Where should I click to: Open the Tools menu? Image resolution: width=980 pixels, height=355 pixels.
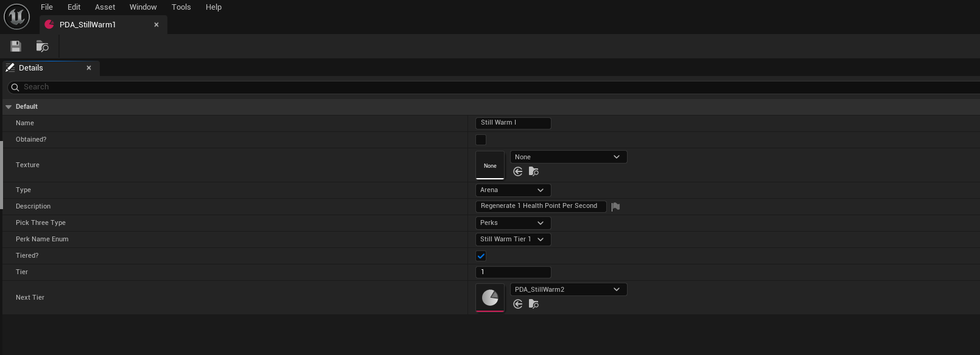click(x=181, y=7)
